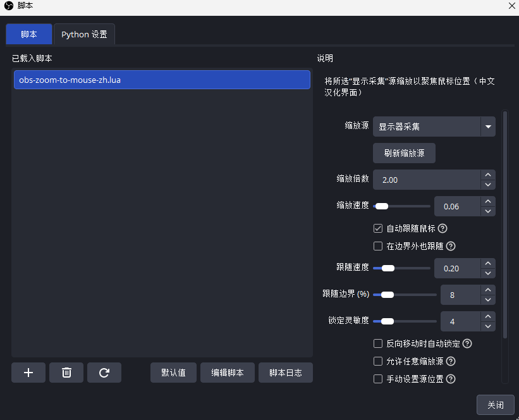Increase 缩放倍数 with the up arrow
The image size is (519, 420).
point(487,175)
